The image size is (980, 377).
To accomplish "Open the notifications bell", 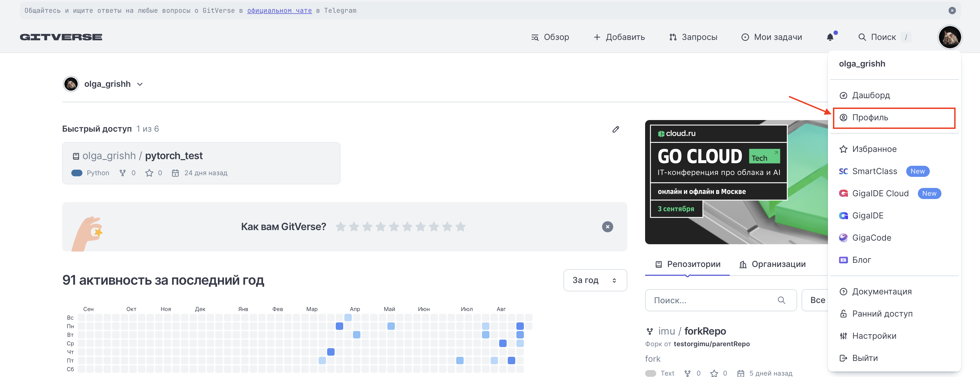I will point(830,37).
